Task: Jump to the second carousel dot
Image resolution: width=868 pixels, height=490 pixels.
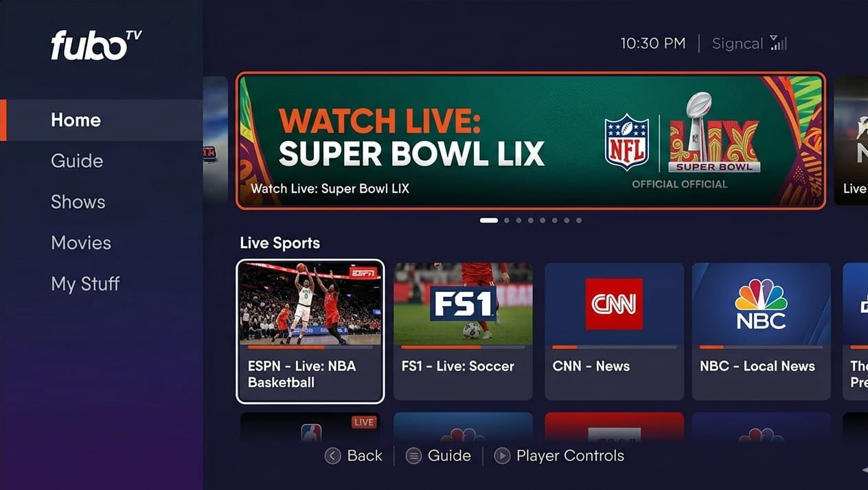Action: [507, 221]
